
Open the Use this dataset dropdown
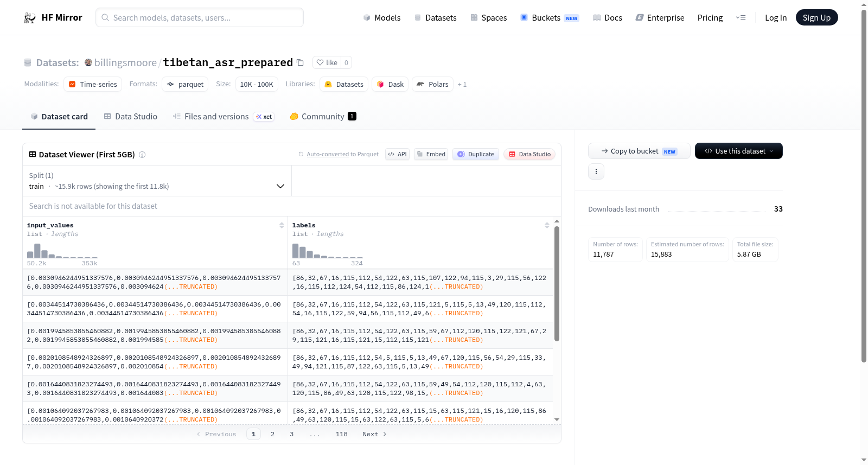739,151
